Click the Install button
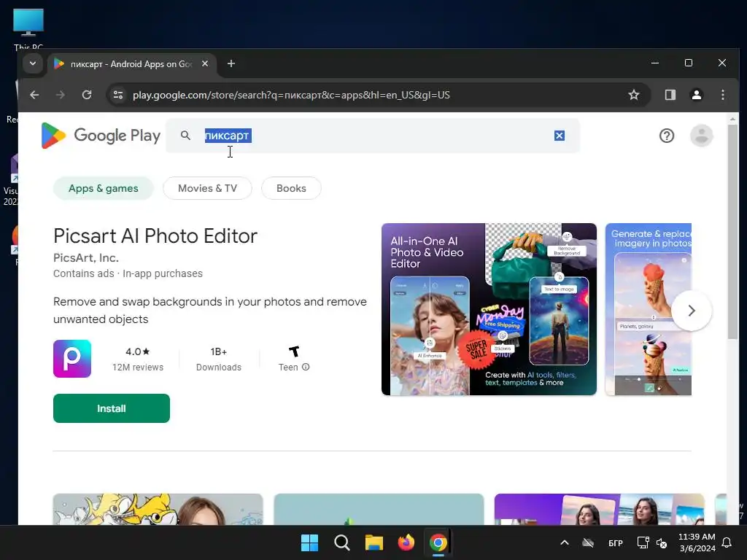The image size is (747, 560). pyautogui.click(x=112, y=408)
